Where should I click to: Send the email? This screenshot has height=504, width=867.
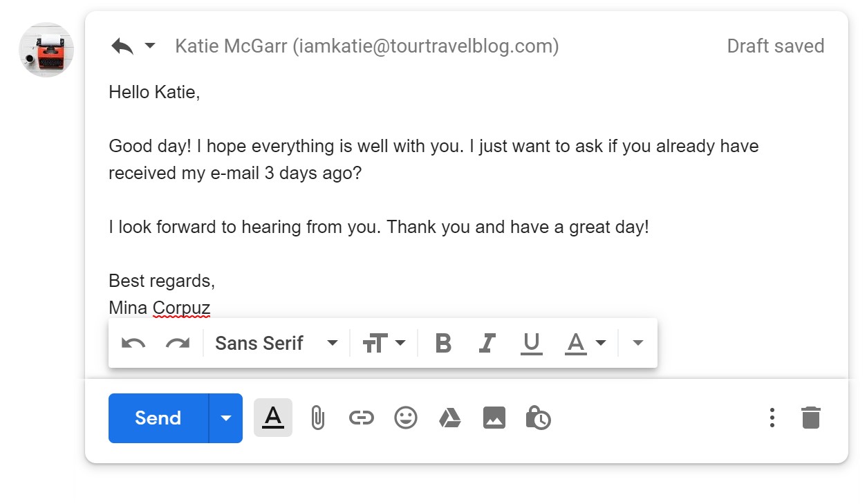[x=158, y=418]
